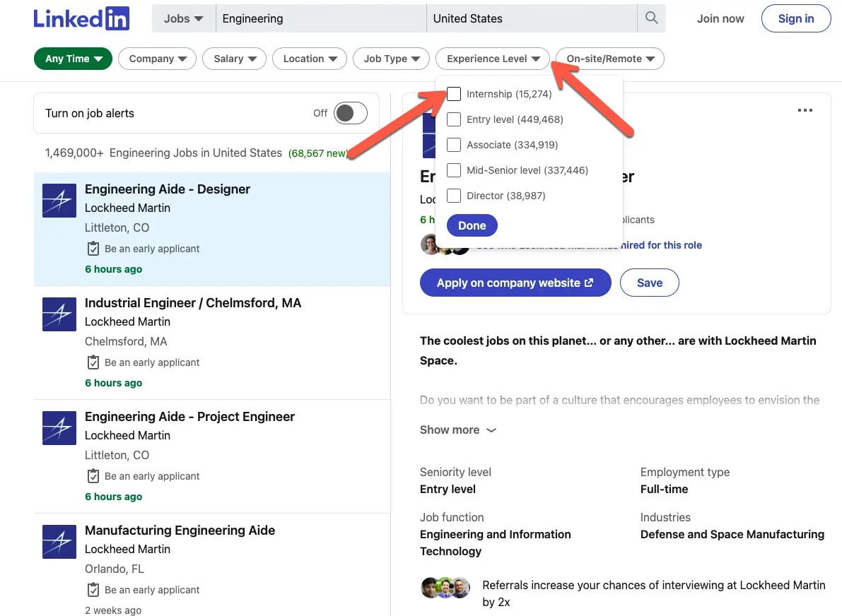Click the Sign in button

coord(796,18)
